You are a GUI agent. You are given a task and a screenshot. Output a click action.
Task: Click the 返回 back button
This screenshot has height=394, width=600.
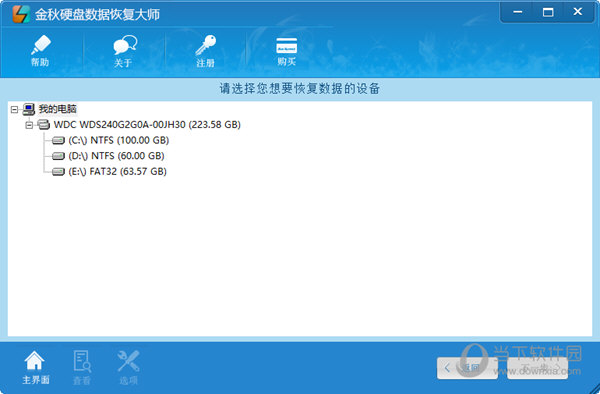(467, 368)
